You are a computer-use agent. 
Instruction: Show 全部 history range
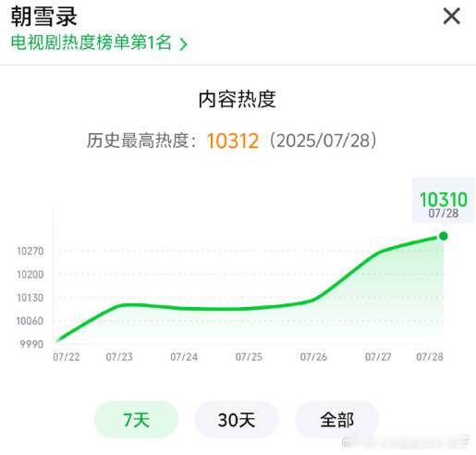point(336,420)
